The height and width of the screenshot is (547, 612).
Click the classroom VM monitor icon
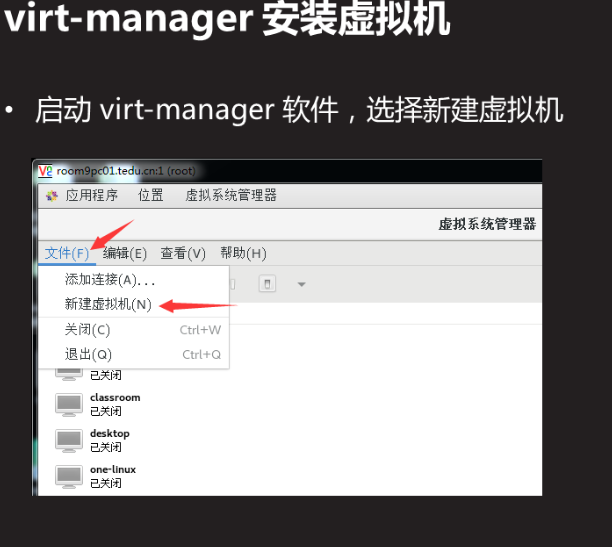pos(69,405)
